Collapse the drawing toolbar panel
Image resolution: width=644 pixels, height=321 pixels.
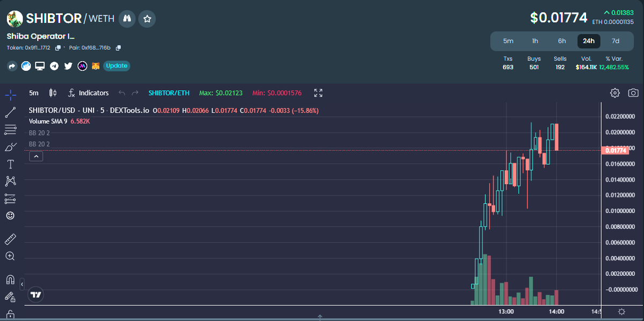(22, 283)
